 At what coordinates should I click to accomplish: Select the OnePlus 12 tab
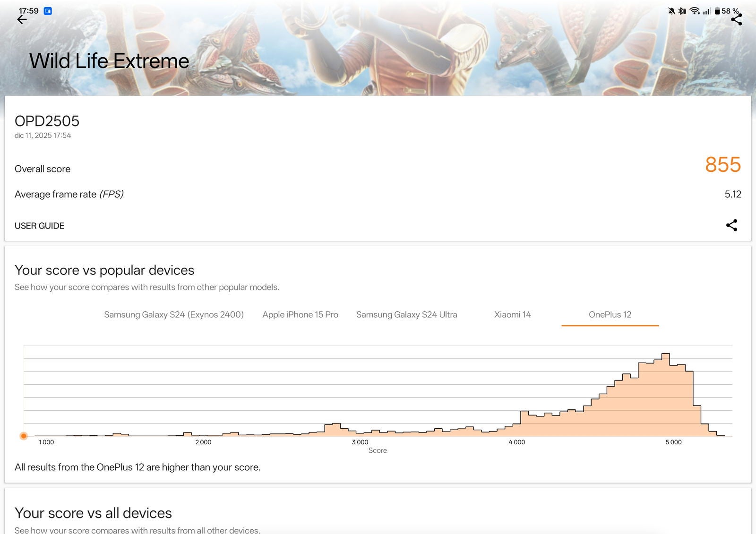point(610,314)
